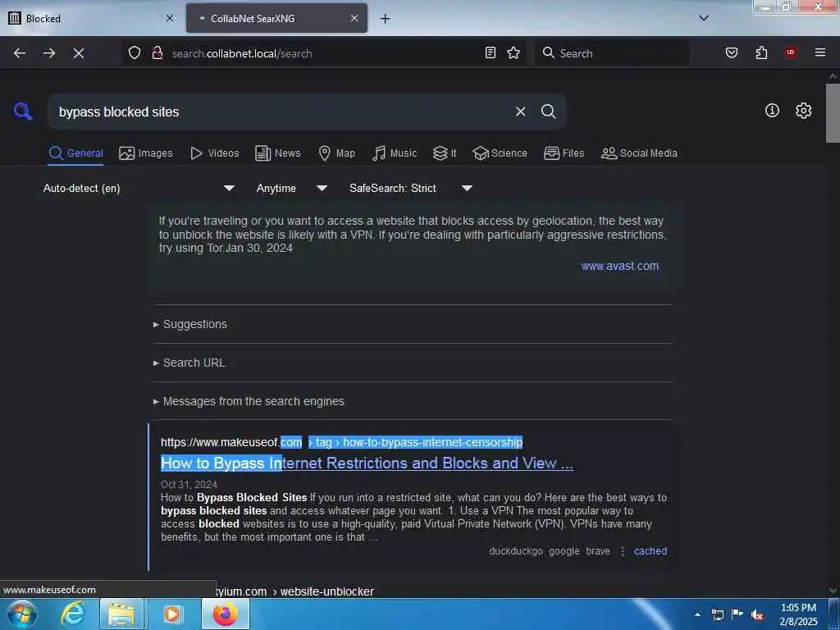Open the It category
The width and height of the screenshot is (840, 630).
[445, 153]
